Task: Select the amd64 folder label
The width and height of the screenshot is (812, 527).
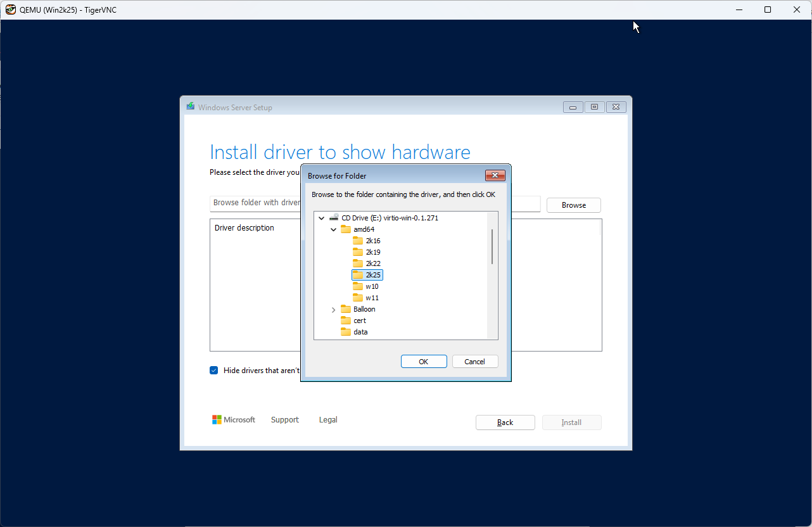Action: 364,229
